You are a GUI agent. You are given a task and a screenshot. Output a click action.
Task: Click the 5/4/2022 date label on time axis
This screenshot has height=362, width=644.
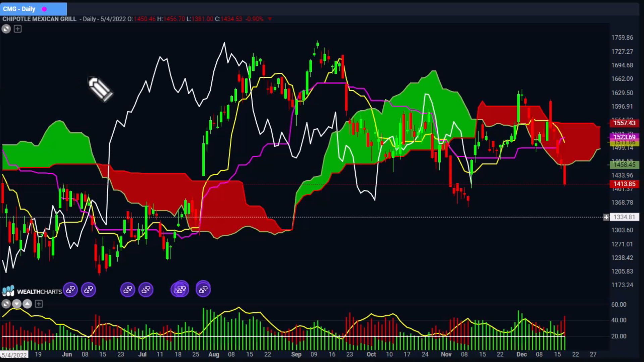click(x=14, y=355)
